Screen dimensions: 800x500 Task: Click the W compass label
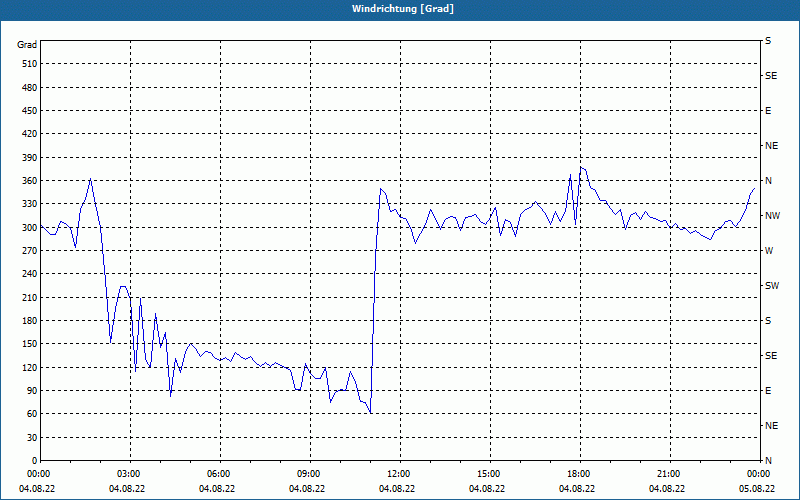[769, 251]
